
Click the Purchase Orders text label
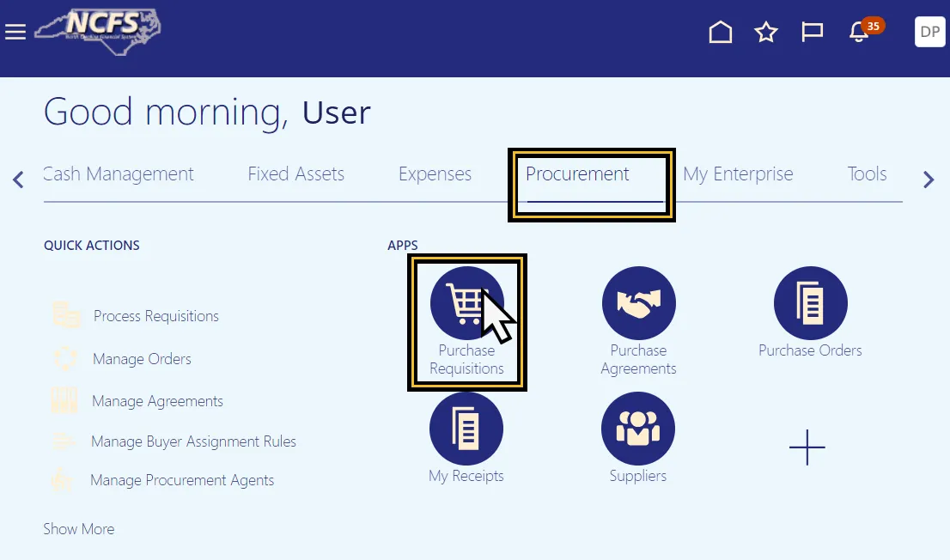click(x=810, y=350)
